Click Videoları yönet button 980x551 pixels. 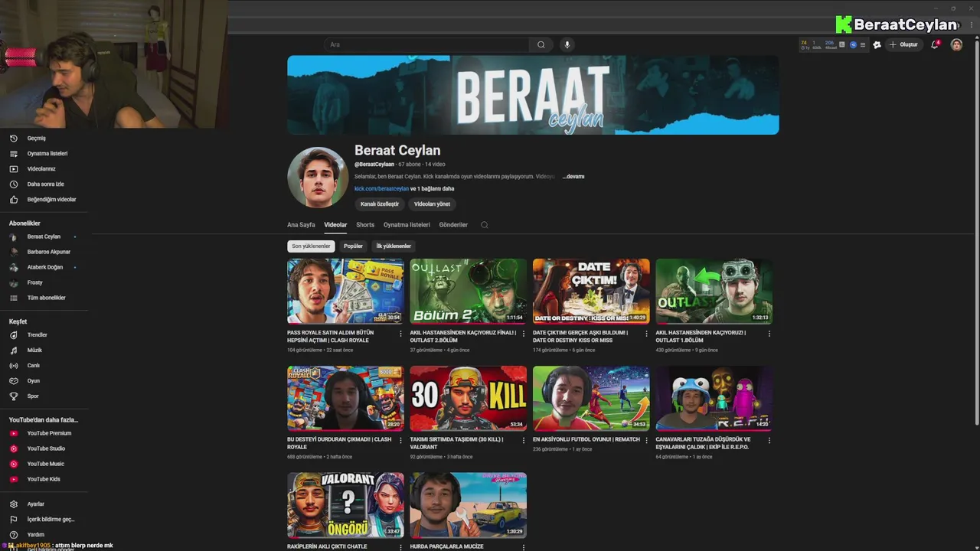tap(432, 204)
